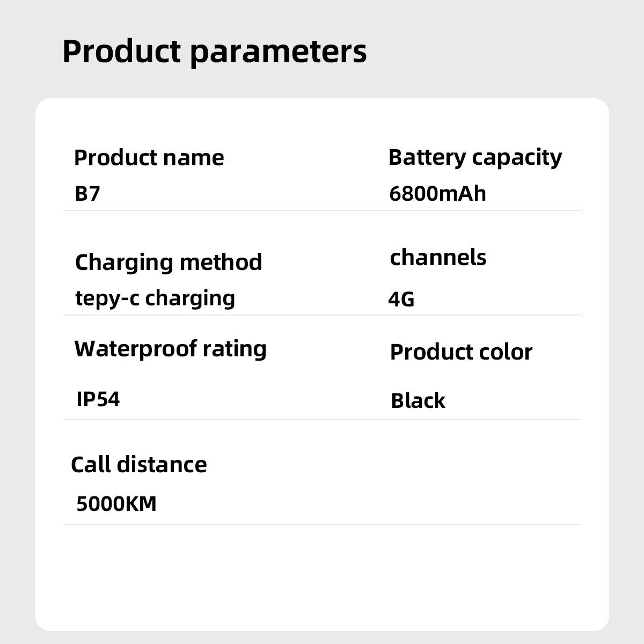Select the Product color label
This screenshot has height=644, width=644.
coord(461,352)
